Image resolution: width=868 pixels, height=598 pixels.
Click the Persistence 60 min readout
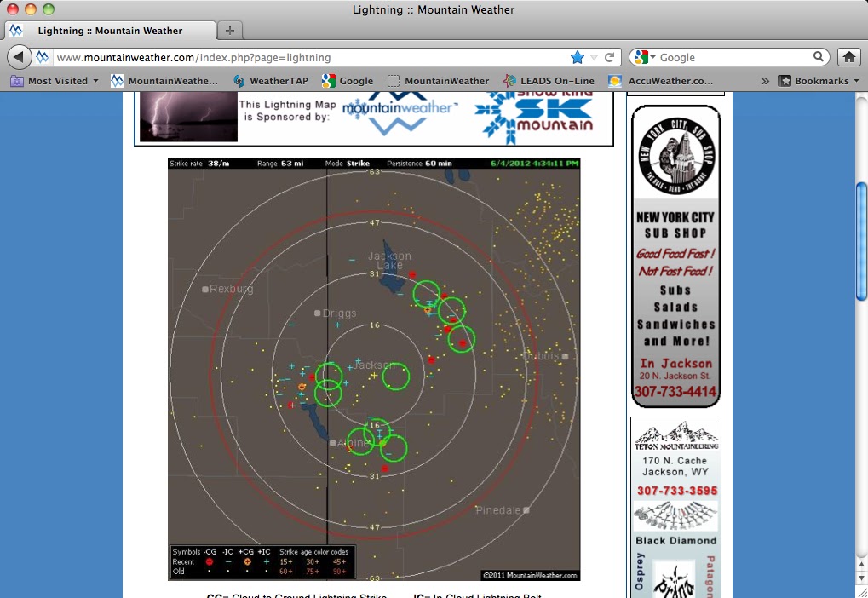[x=419, y=164]
